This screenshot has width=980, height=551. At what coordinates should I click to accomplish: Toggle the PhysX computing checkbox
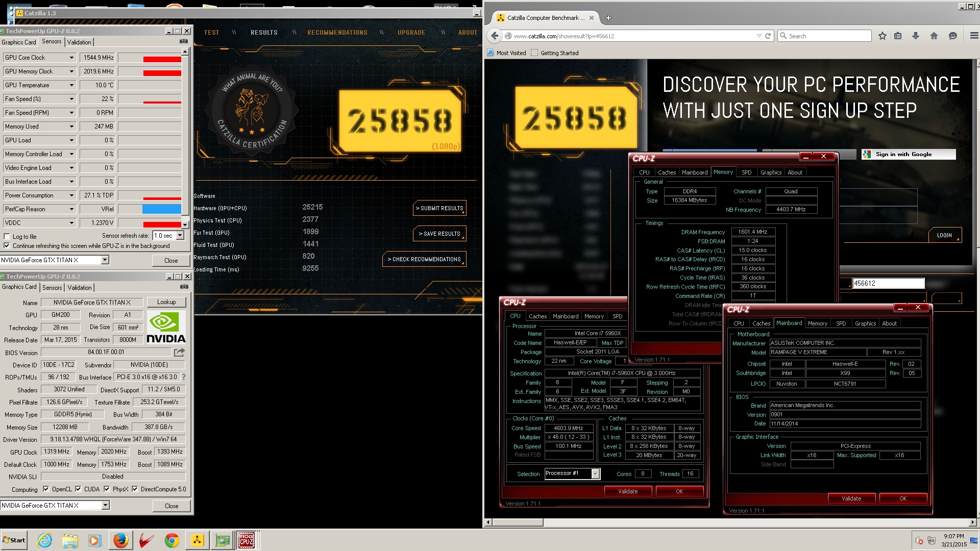(107, 489)
